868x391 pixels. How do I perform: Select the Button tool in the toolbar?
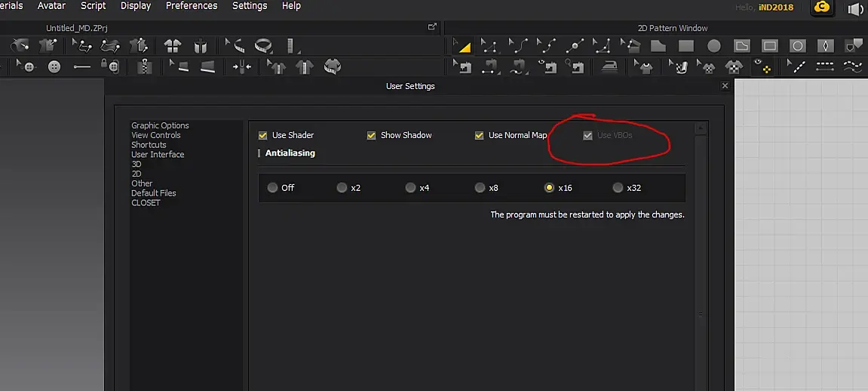54,67
